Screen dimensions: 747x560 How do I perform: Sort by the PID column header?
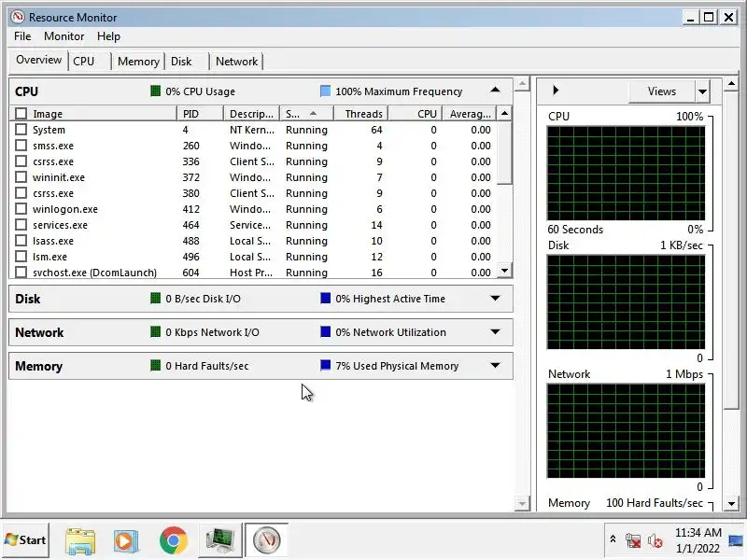coord(200,113)
